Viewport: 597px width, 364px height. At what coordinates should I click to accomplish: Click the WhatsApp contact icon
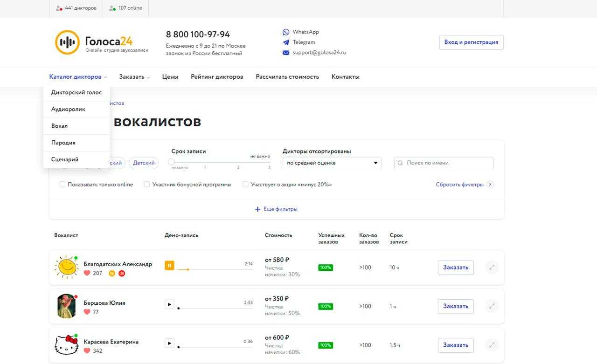(x=286, y=32)
